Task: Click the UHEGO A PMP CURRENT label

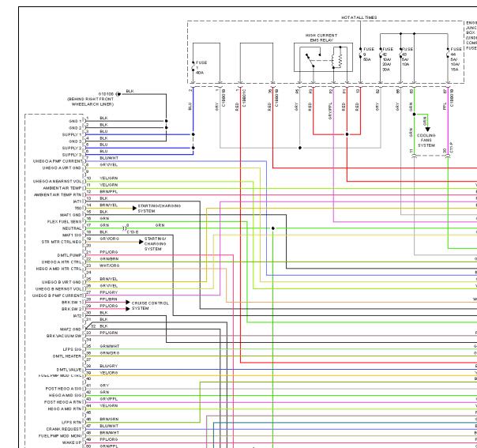Action: [x=58, y=161]
